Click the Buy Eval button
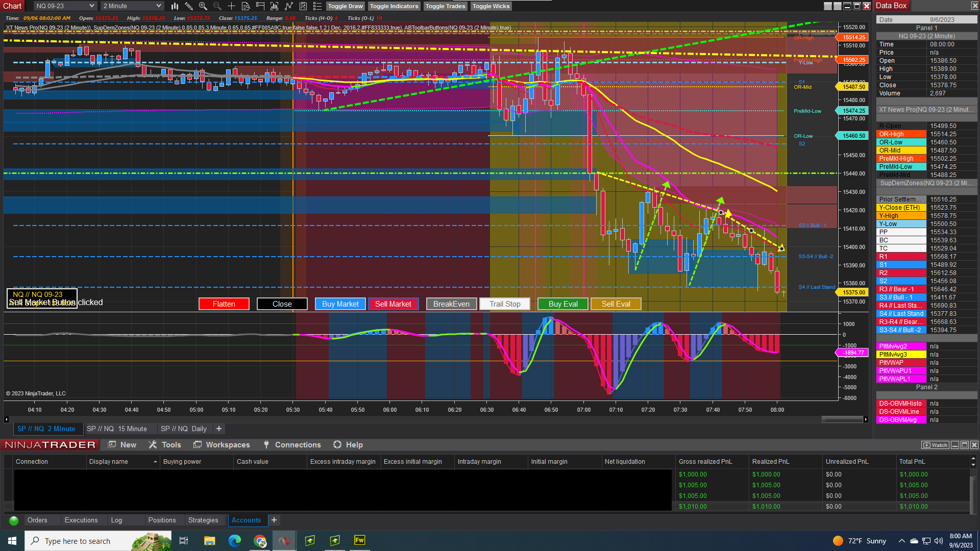980x551 pixels. [x=563, y=304]
